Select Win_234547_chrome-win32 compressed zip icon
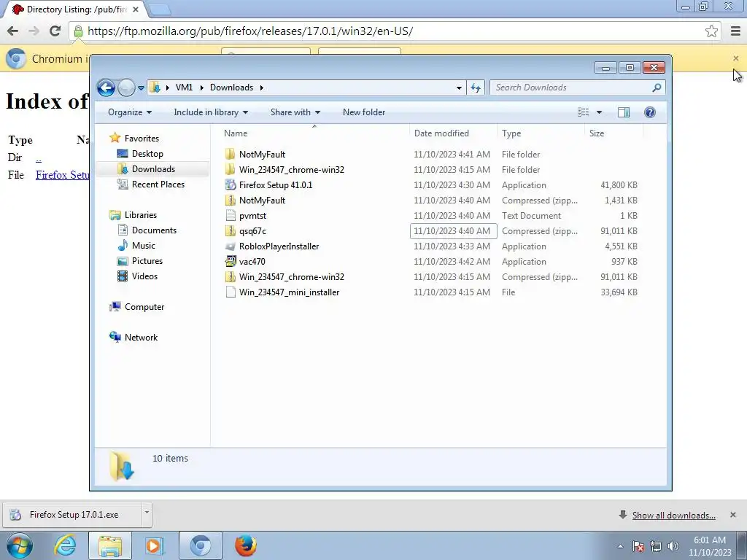Screen dimensions: 747x560 (231, 276)
